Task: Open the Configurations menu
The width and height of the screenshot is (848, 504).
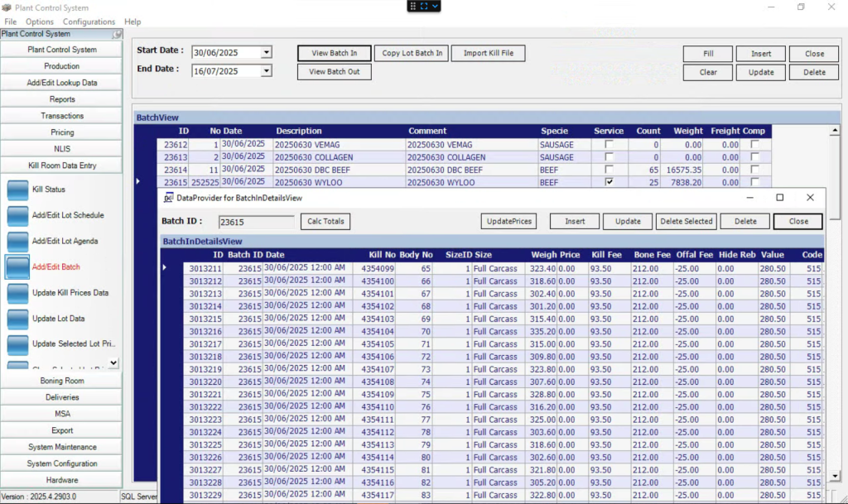Action: click(x=89, y=22)
